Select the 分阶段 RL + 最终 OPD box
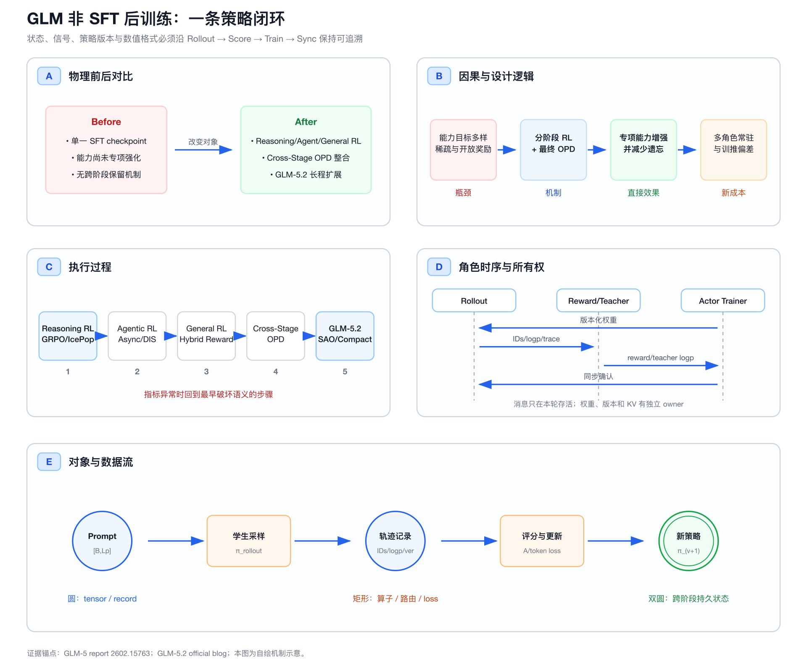The image size is (807, 672). tap(554, 150)
